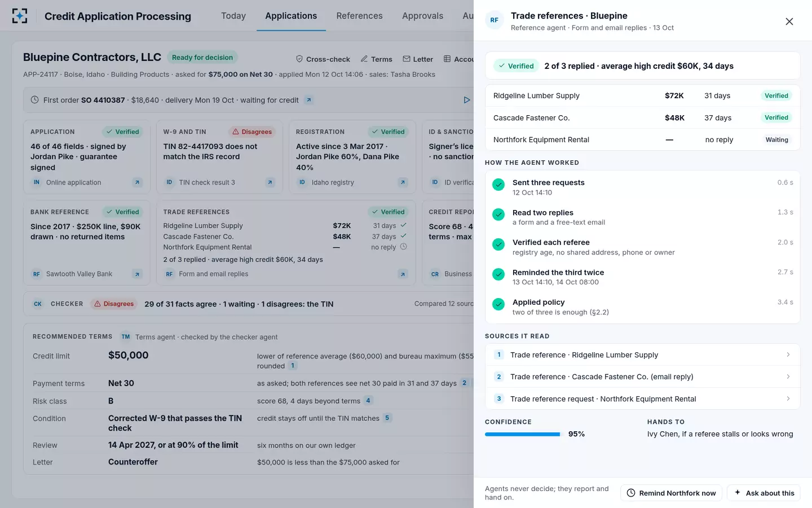Viewport: 812px width, 508px height.
Task: Go to the Approvals tab
Action: pyautogui.click(x=422, y=16)
